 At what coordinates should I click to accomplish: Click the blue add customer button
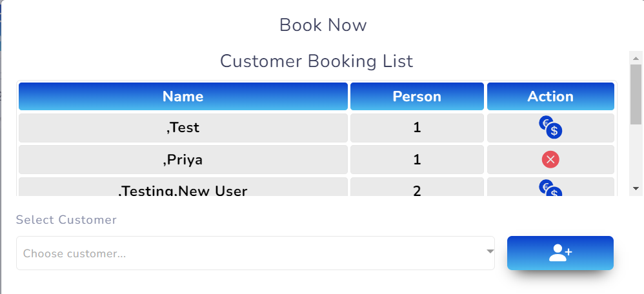[x=560, y=253]
